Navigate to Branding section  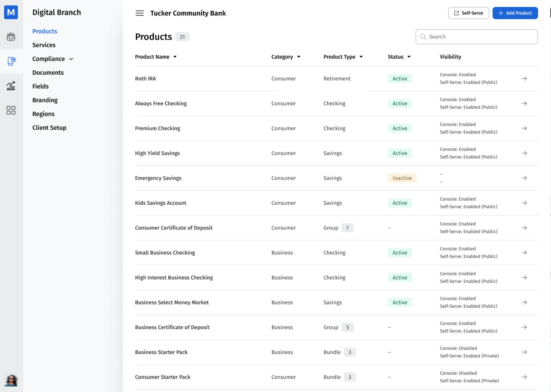tap(45, 100)
